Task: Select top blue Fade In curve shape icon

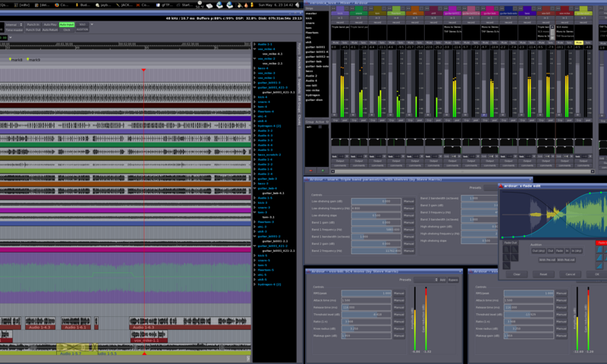Action: (x=599, y=249)
